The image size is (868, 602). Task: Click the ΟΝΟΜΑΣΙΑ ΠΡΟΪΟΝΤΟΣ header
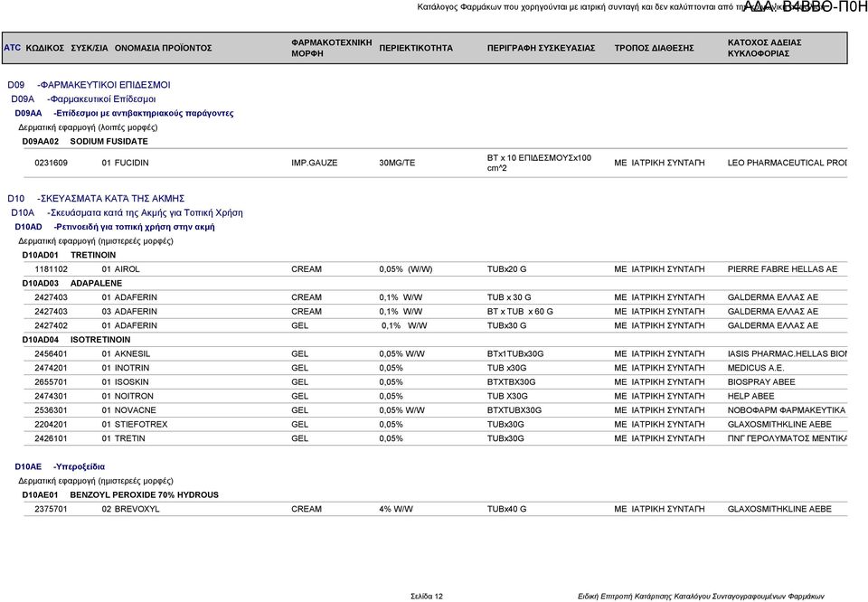pyautogui.click(x=164, y=48)
